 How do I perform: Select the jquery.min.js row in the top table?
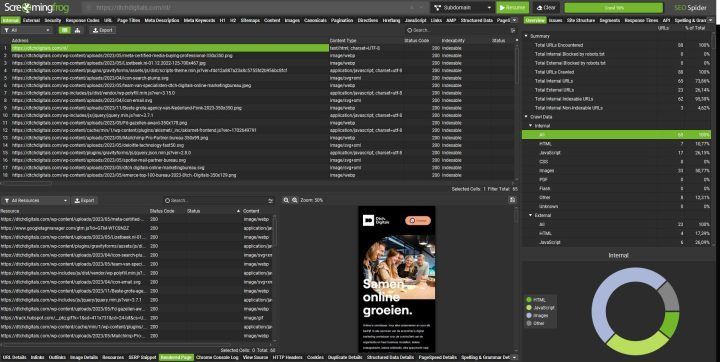[x=258, y=115]
